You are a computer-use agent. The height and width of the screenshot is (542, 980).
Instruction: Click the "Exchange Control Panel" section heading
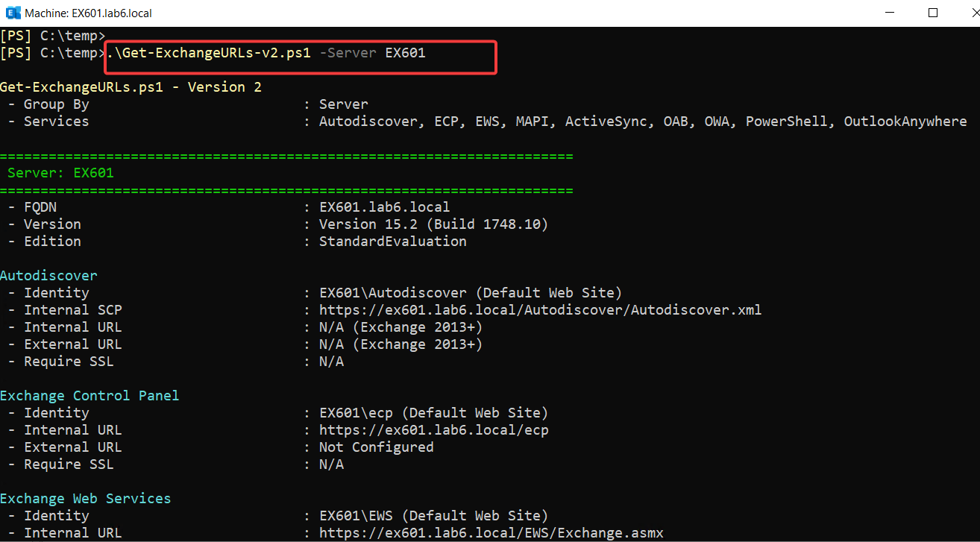click(89, 396)
